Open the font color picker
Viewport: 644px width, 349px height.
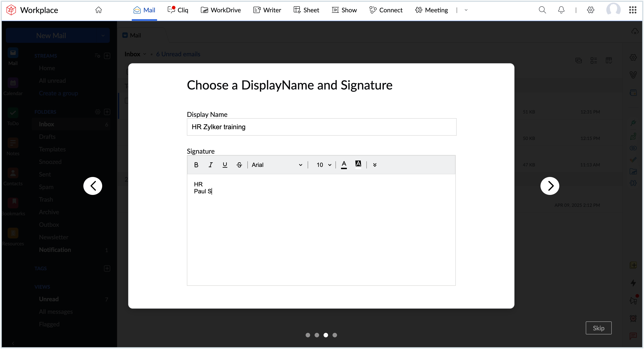344,165
